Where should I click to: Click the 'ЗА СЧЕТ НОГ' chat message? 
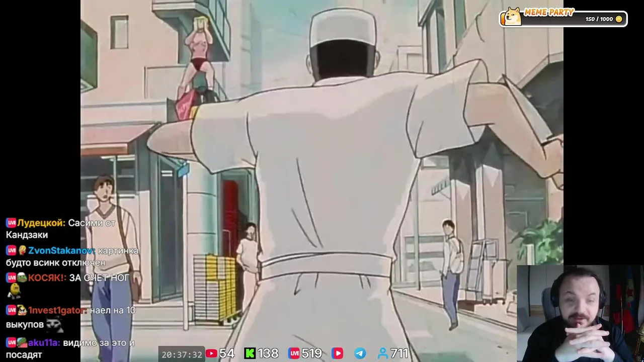coord(99,278)
